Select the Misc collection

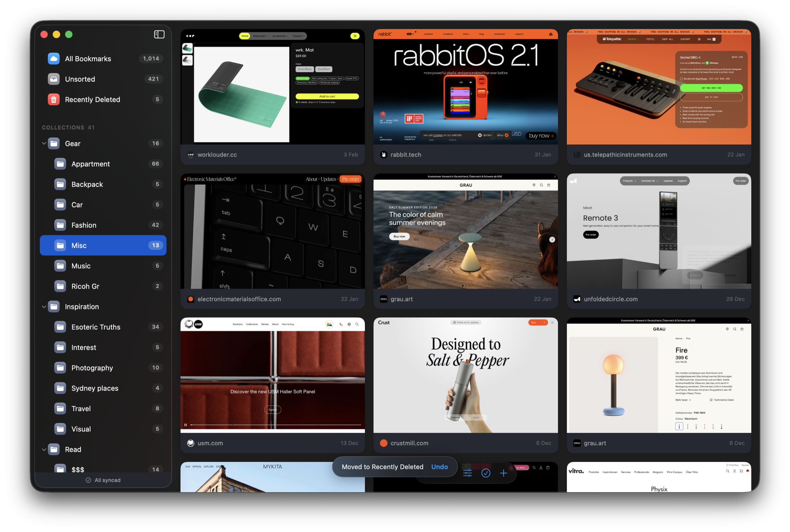click(x=103, y=246)
